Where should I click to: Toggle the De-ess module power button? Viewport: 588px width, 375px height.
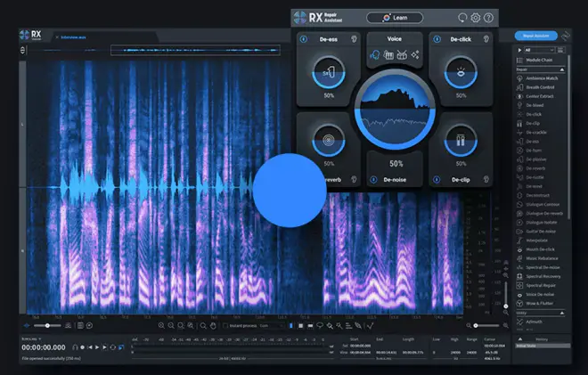point(302,39)
